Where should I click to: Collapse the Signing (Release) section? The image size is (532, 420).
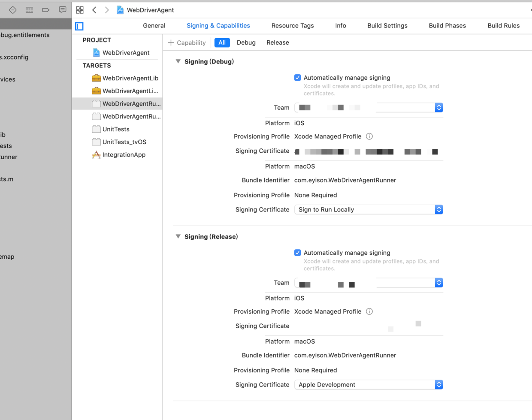tap(178, 236)
